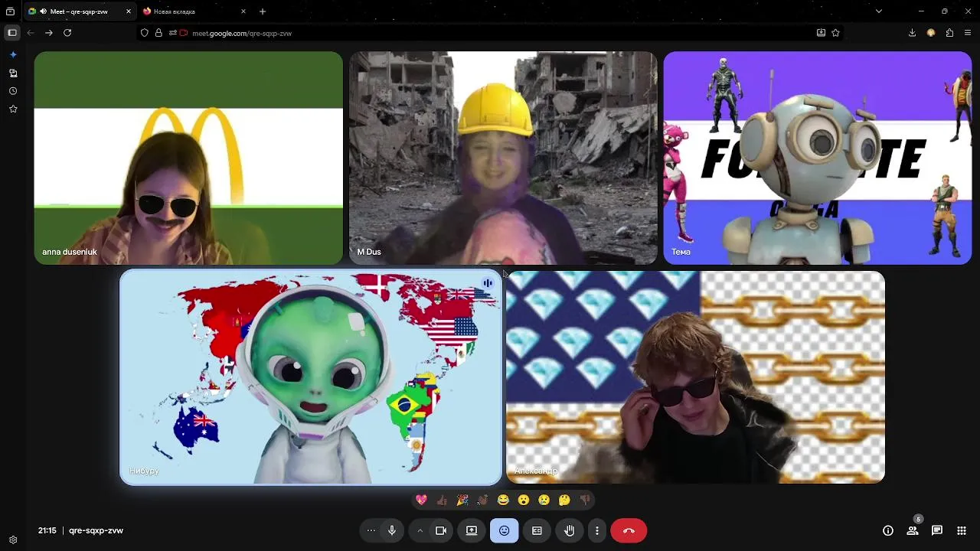Send the clapping hands reaction

482,500
